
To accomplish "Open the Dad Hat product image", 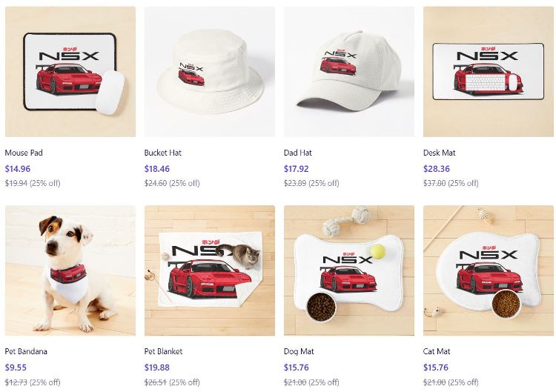I will pyautogui.click(x=349, y=72).
